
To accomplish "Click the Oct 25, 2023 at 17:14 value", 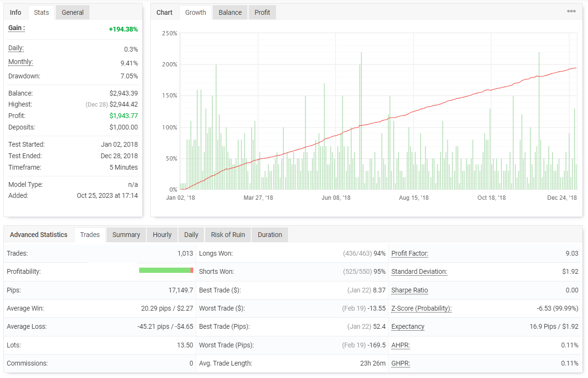I will pos(107,195).
